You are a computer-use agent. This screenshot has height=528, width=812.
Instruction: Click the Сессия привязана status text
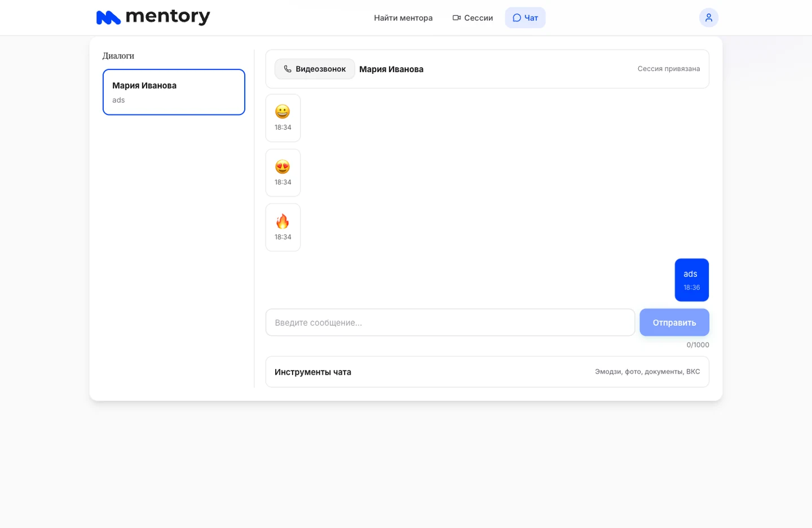(669, 69)
